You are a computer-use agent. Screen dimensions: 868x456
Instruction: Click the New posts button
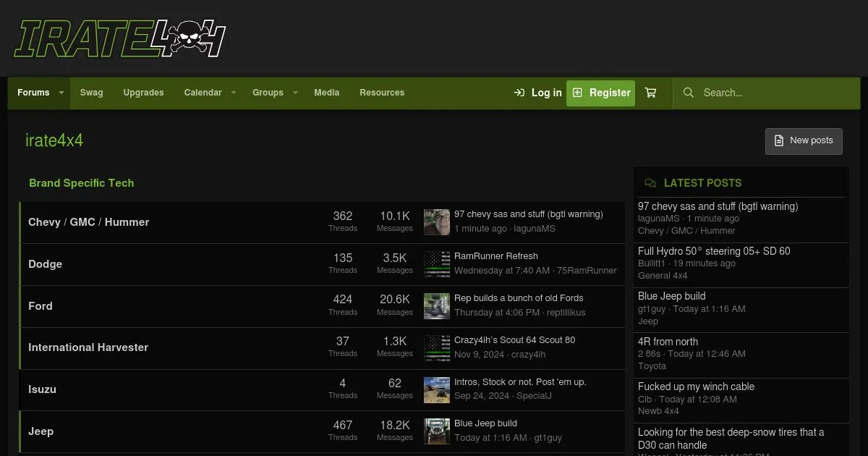[x=804, y=141]
